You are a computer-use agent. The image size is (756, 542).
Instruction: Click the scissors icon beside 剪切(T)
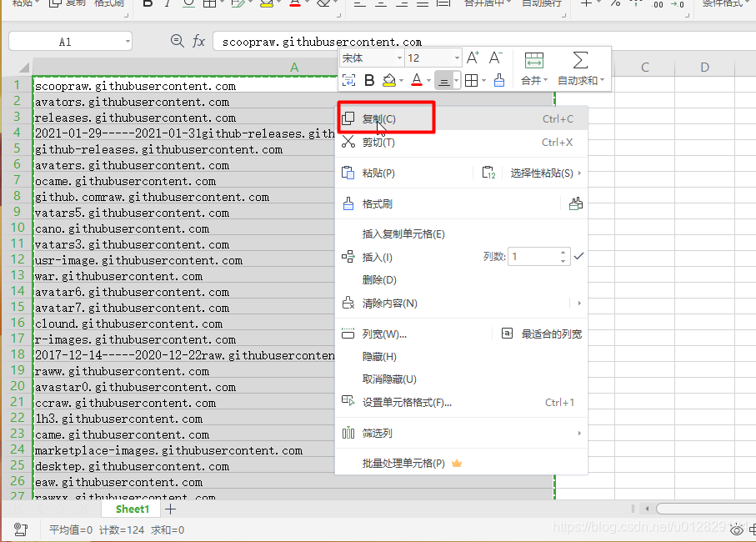(348, 142)
